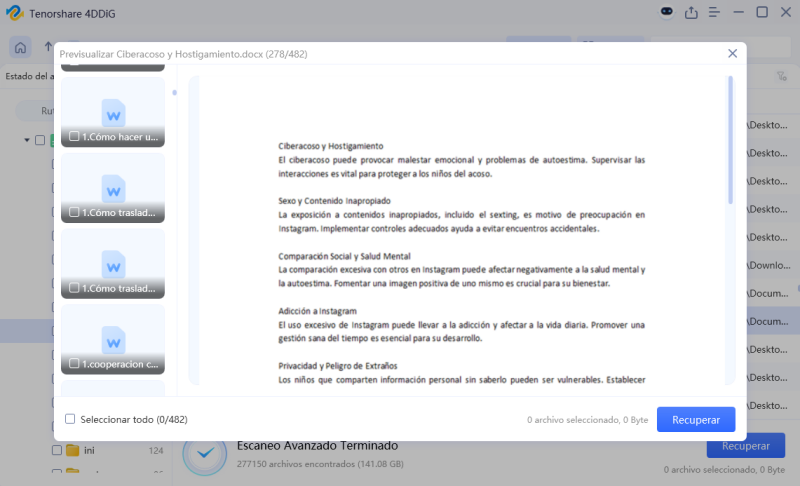This screenshot has width=800, height=486.
Task: Select second '1.Cómo traslad...' Word document icon
Action: point(113,265)
